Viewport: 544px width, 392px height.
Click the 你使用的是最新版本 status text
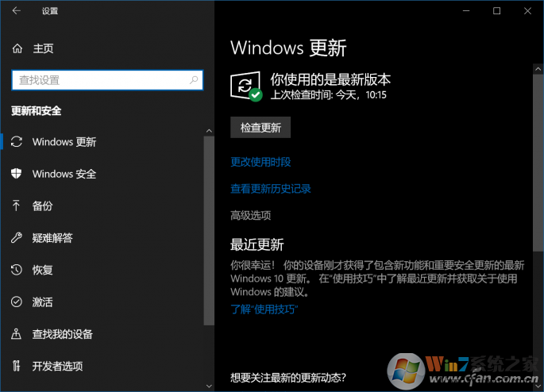[x=330, y=79]
